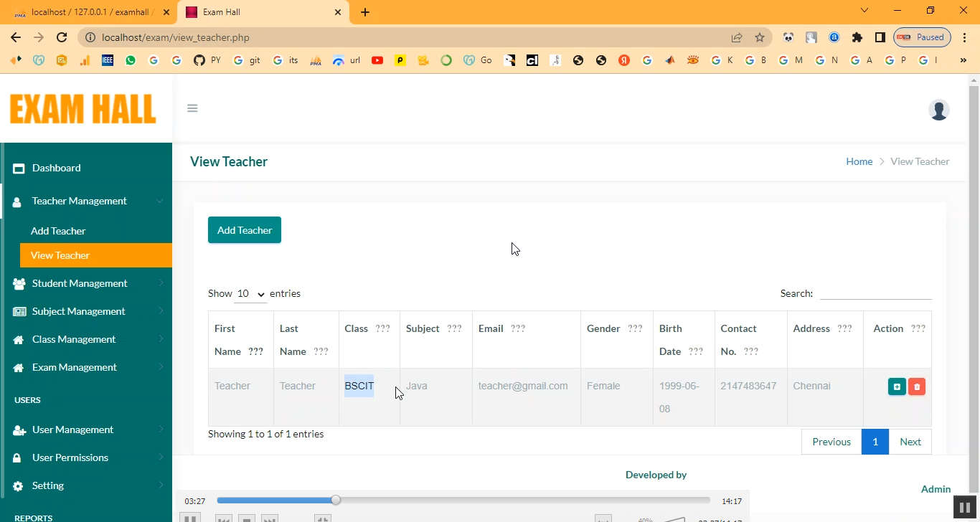The image size is (980, 522).
Task: Click the hamburger sidebar toggle icon
Action: coord(192,108)
